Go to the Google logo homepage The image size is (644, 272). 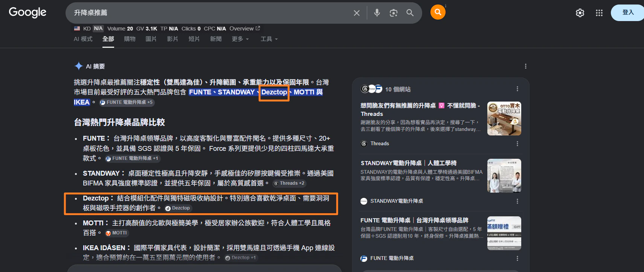(27, 12)
